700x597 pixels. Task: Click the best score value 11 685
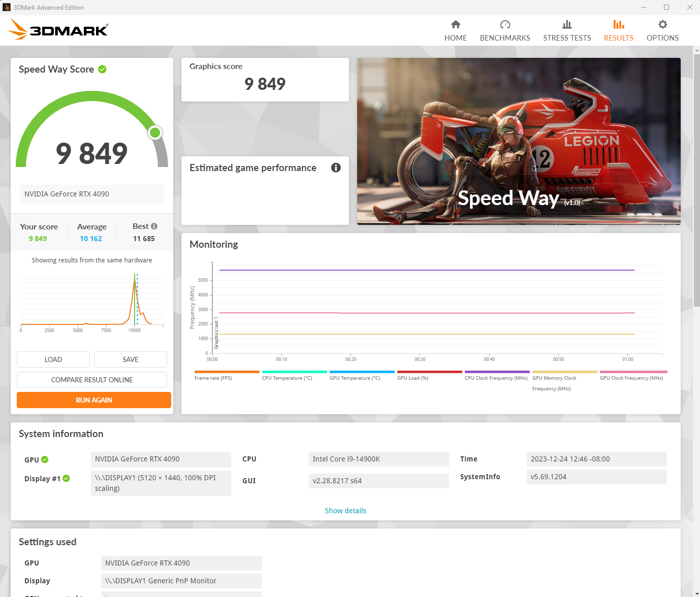(x=144, y=239)
